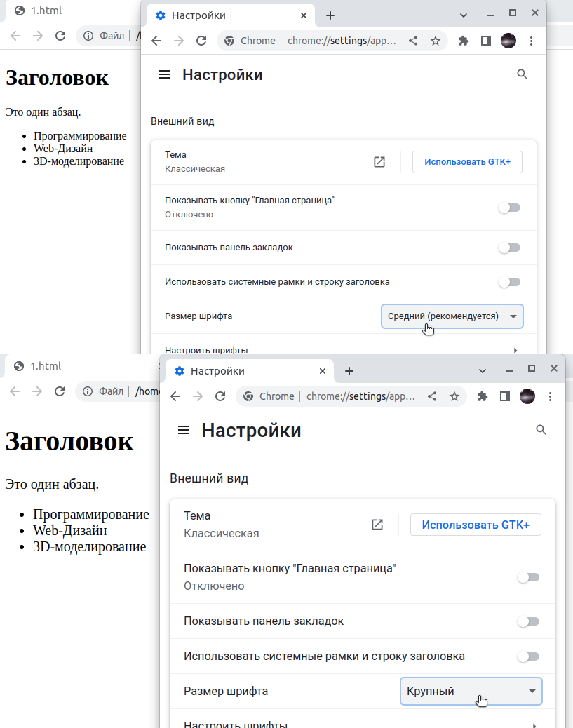Image resolution: width=573 pixels, height=728 pixels.
Task: Click search icon in lower Settings window
Action: pos(541,430)
